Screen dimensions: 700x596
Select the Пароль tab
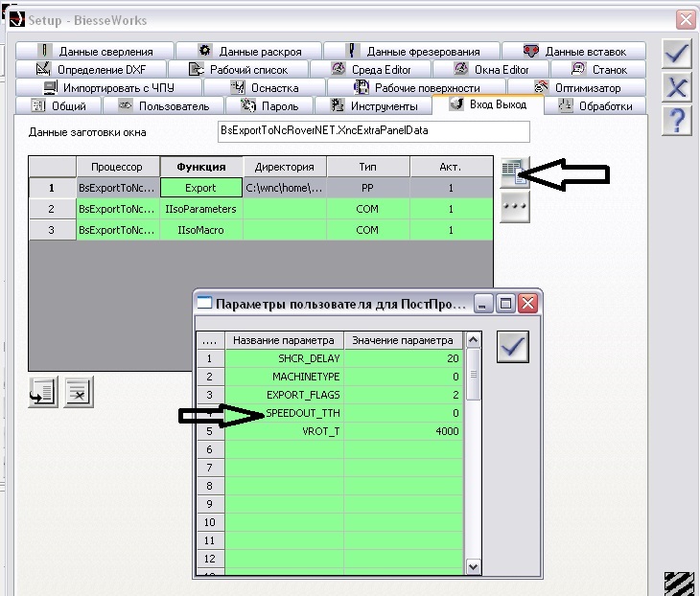pyautogui.click(x=269, y=106)
